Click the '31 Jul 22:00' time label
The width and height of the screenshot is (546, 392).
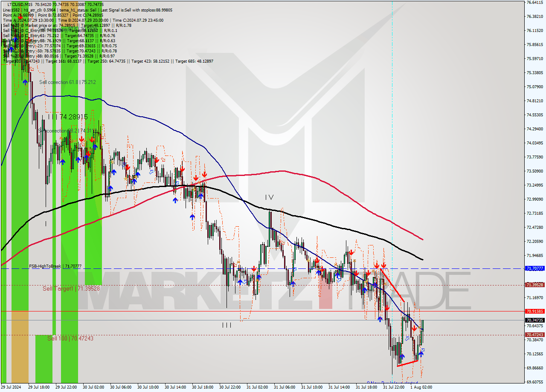point(394,387)
